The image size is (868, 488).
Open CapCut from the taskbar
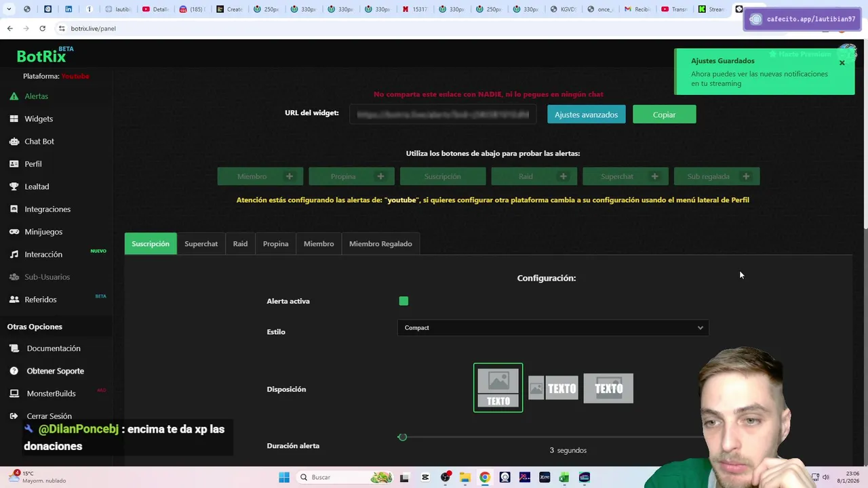click(x=425, y=477)
